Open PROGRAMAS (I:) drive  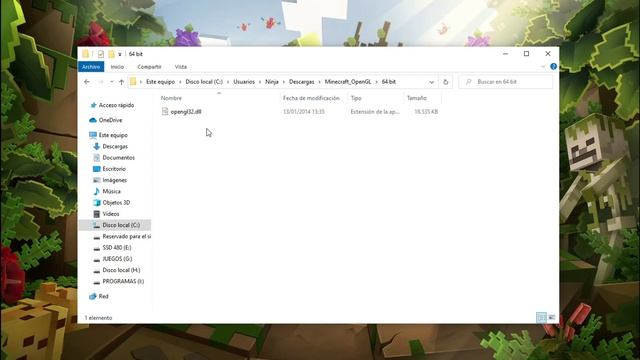tap(123, 281)
